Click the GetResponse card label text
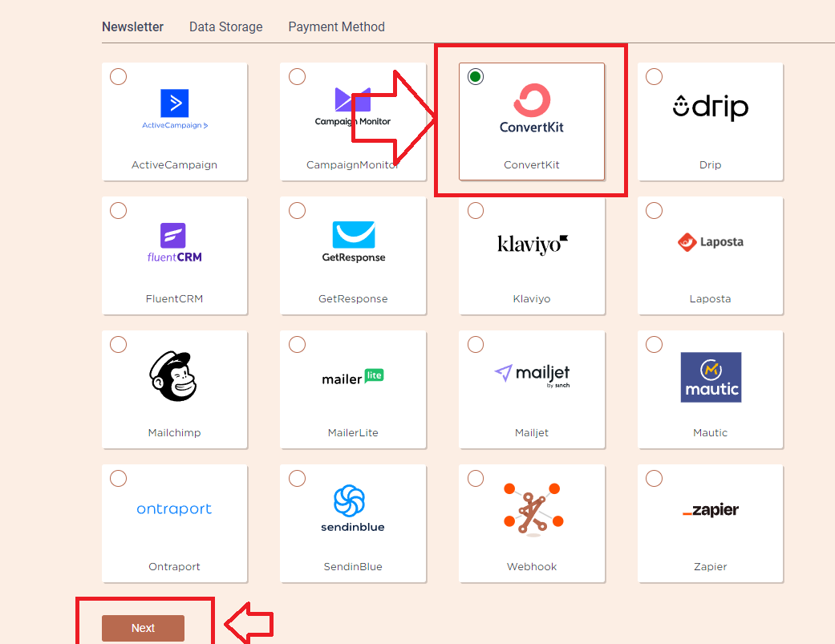The height and width of the screenshot is (644, 835). pyautogui.click(x=353, y=298)
